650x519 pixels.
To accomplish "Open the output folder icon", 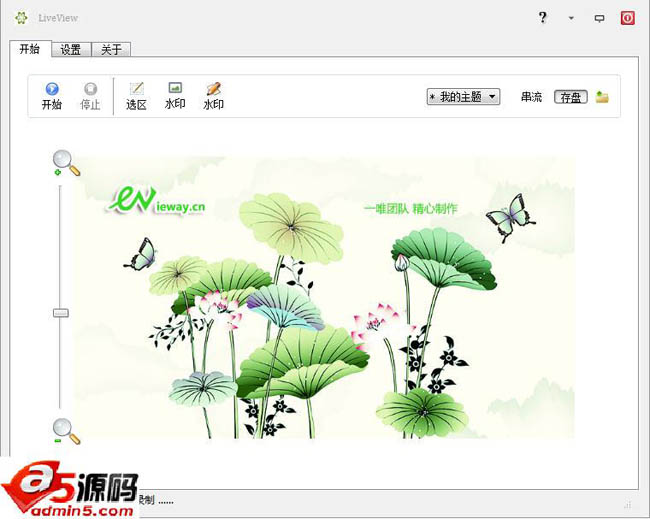I will [x=602, y=97].
